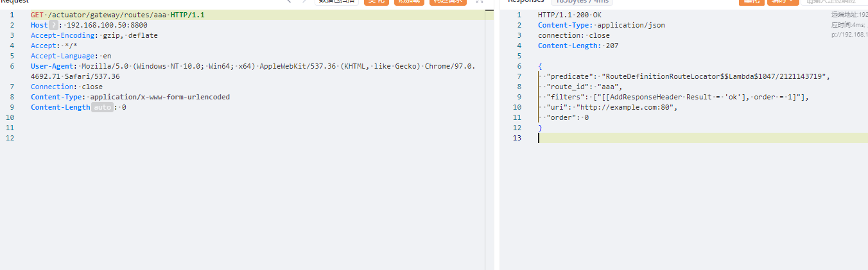This screenshot has height=270, width=868.
Task: Click the leftmost orange button in Request header
Action: 376,2
